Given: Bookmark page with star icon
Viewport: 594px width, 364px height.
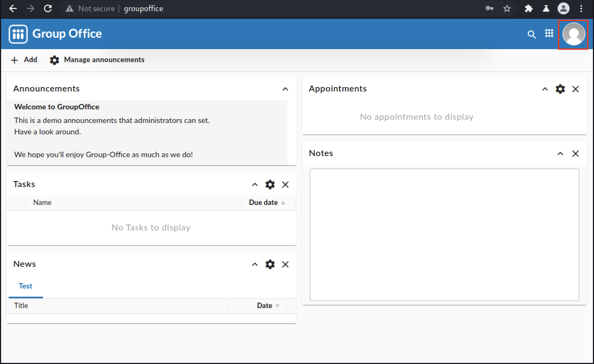Looking at the screenshot, I should click(507, 9).
